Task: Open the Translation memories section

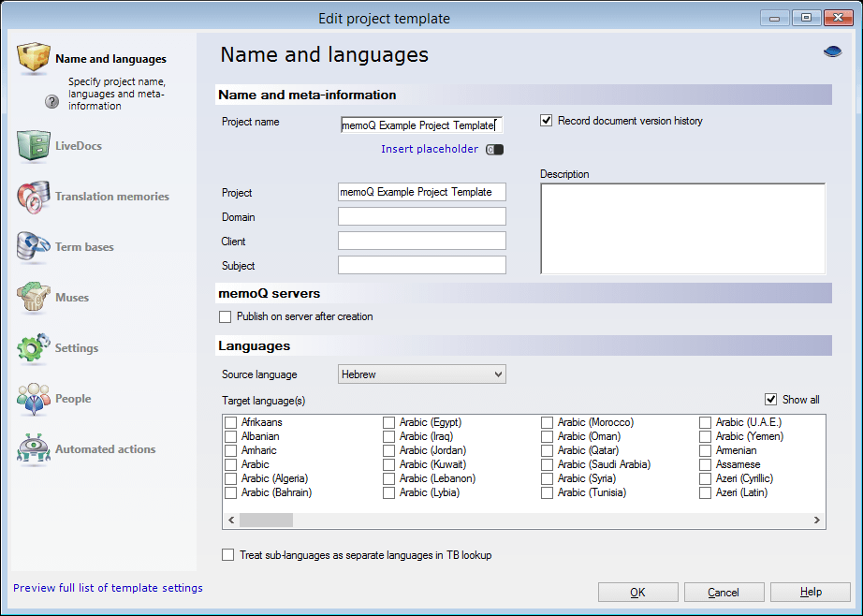Action: pos(111,197)
